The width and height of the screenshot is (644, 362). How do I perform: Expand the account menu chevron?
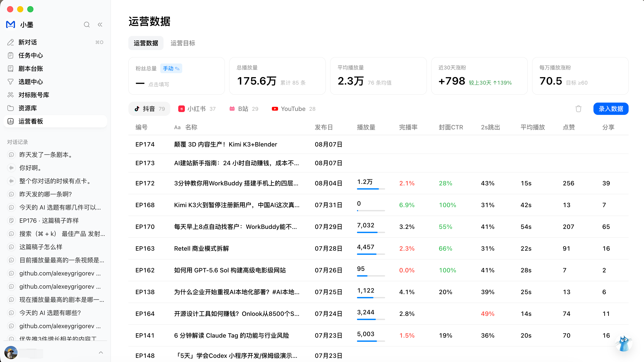click(101, 353)
